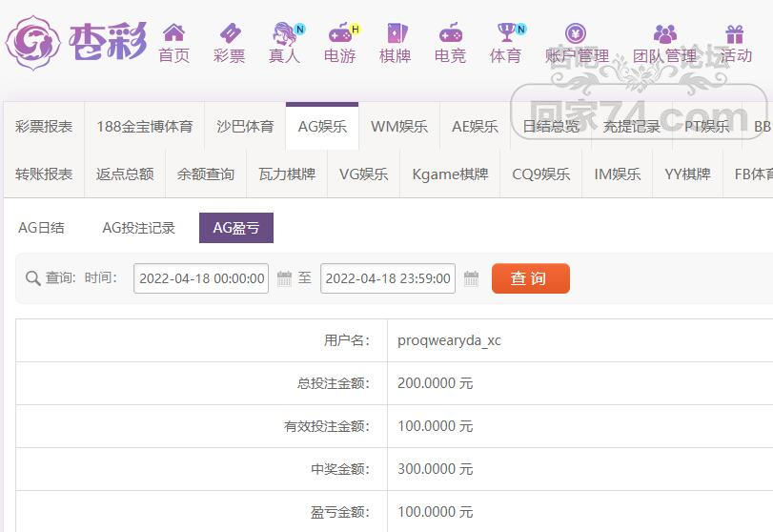Switch to the WM娱乐 tab
Viewport: 773px width, 532px height.
pos(399,126)
